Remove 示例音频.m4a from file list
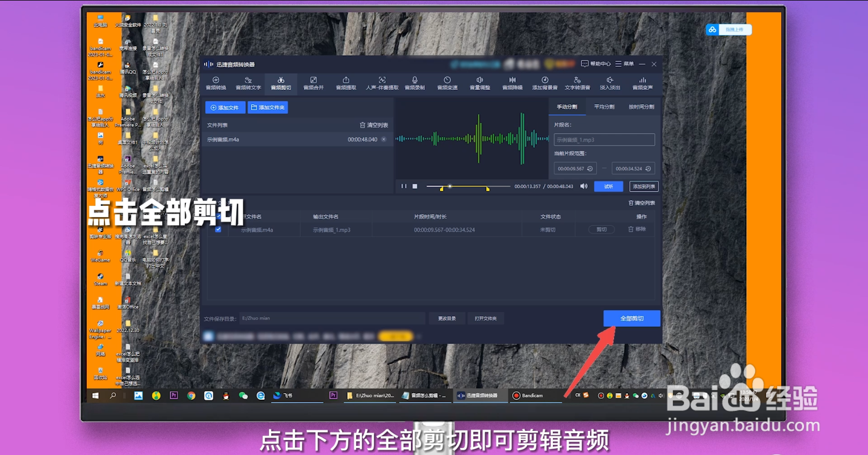 click(x=384, y=139)
